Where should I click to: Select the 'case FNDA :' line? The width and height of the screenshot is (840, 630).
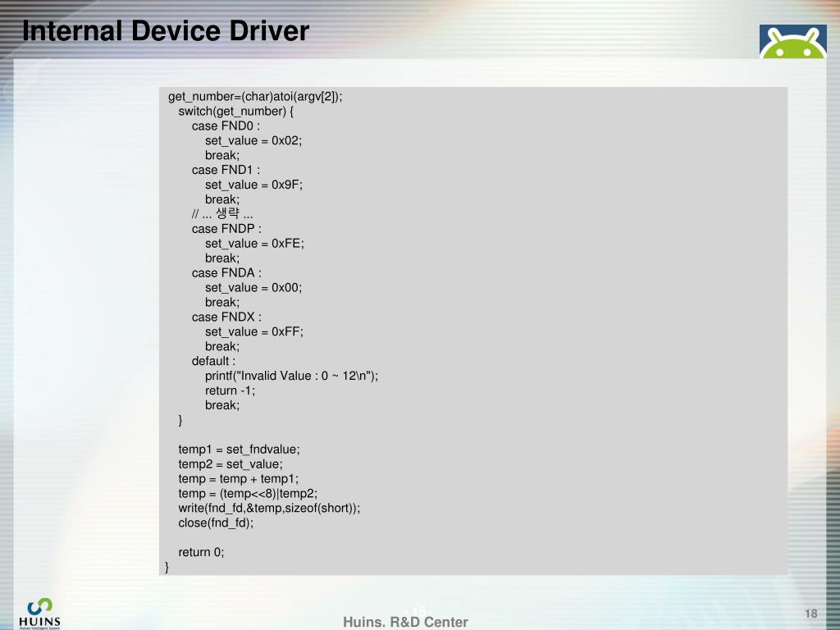[x=226, y=272]
